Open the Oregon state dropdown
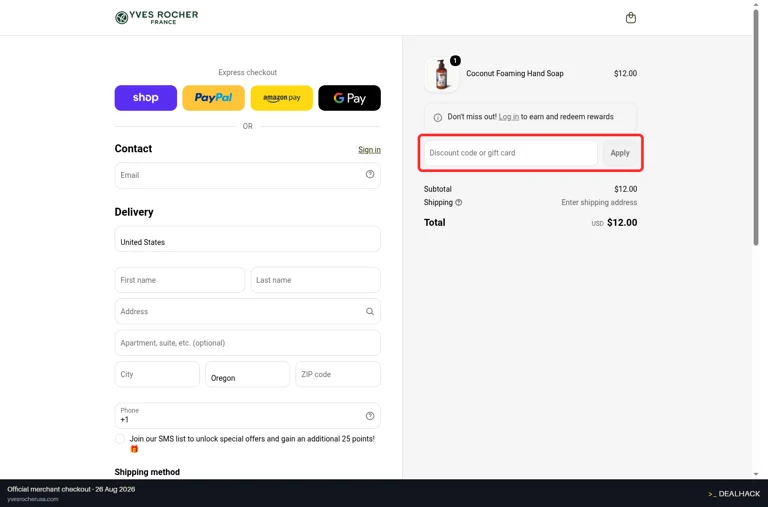The height and width of the screenshot is (507, 768). tap(247, 374)
